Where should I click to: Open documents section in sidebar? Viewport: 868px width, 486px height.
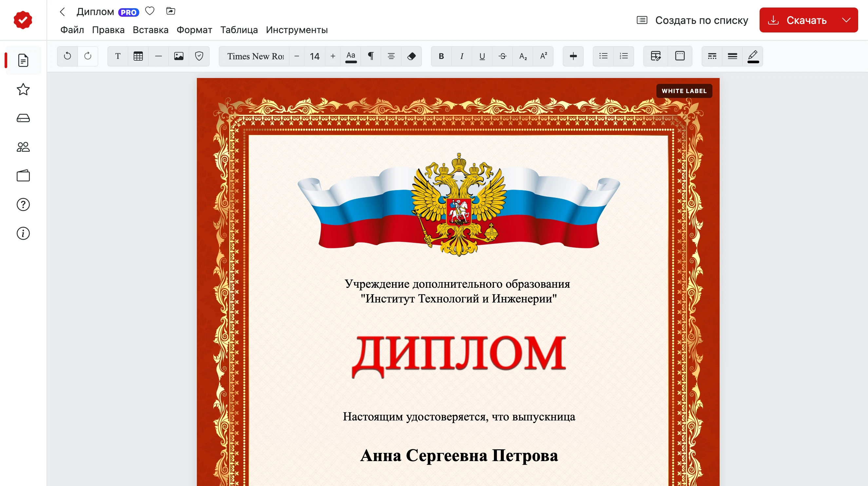23,60
